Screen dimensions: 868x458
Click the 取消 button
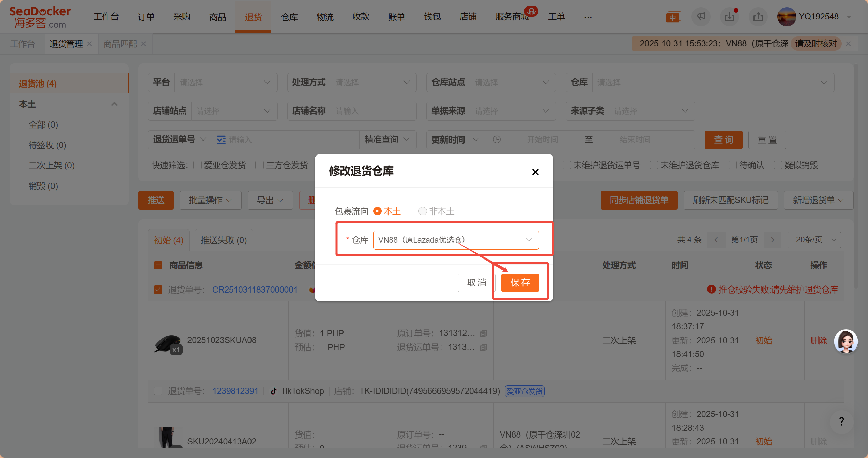[476, 282]
